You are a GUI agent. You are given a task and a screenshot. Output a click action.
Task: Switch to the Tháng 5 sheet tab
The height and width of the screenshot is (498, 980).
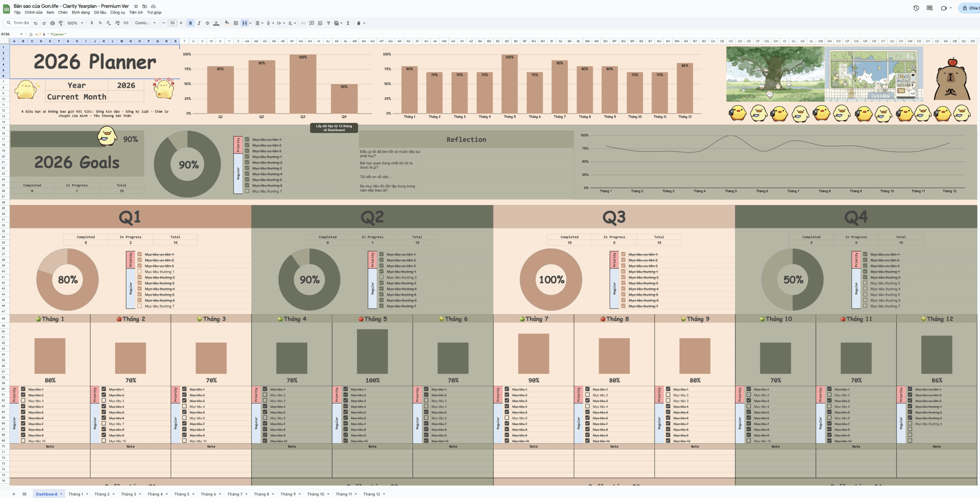coord(181,494)
